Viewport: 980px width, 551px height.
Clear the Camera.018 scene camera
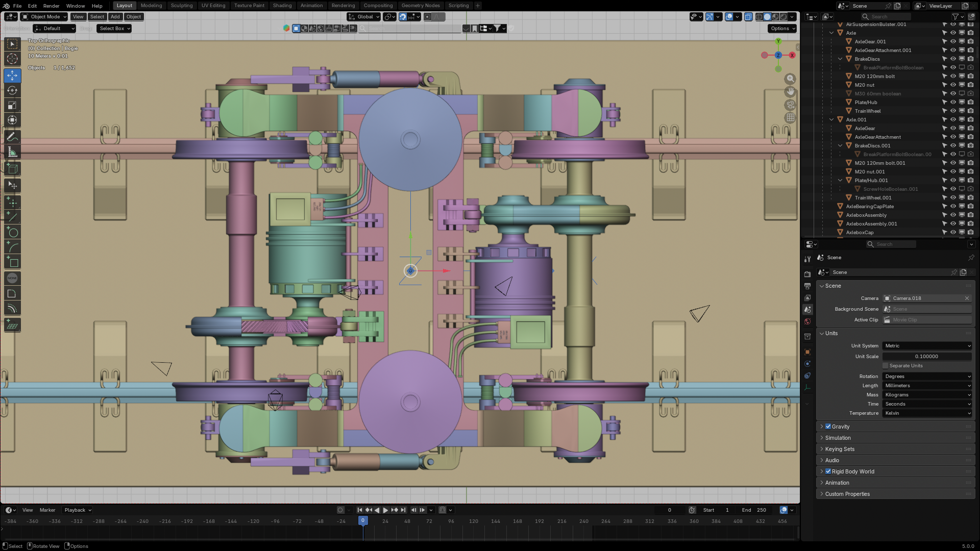click(x=967, y=298)
